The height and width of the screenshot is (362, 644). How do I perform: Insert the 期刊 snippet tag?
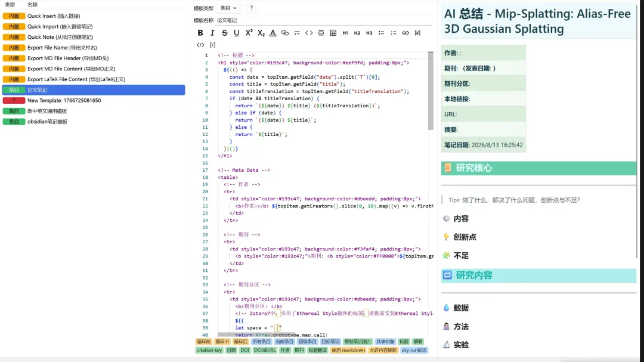299,350
